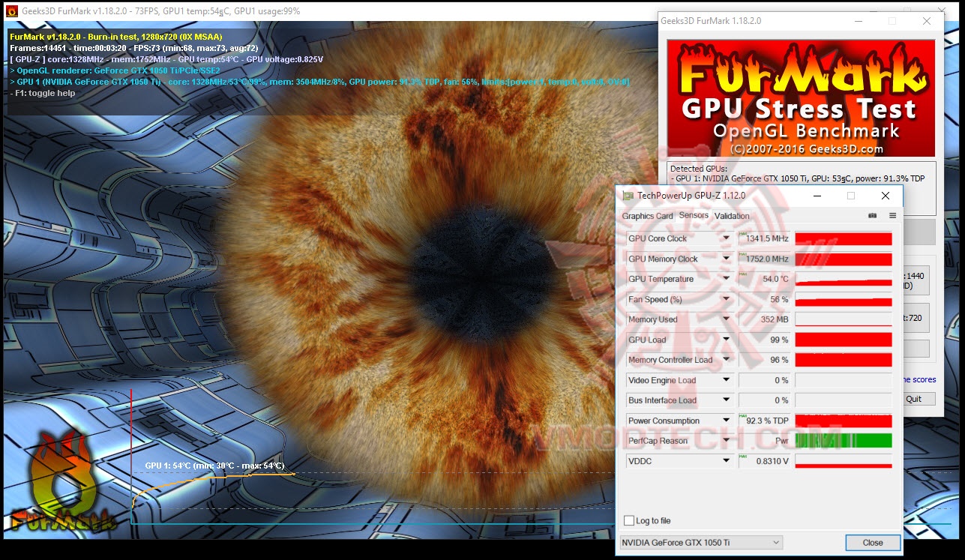Click the 54.0 °C temperature value
Image resolution: width=965 pixels, height=560 pixels.
[x=766, y=279]
